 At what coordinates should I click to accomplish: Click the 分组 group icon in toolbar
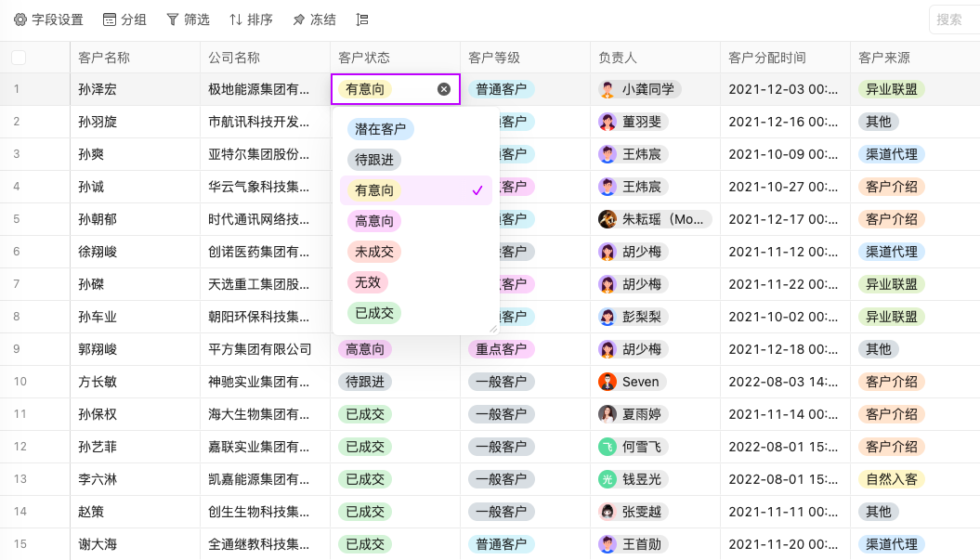pyautogui.click(x=110, y=20)
